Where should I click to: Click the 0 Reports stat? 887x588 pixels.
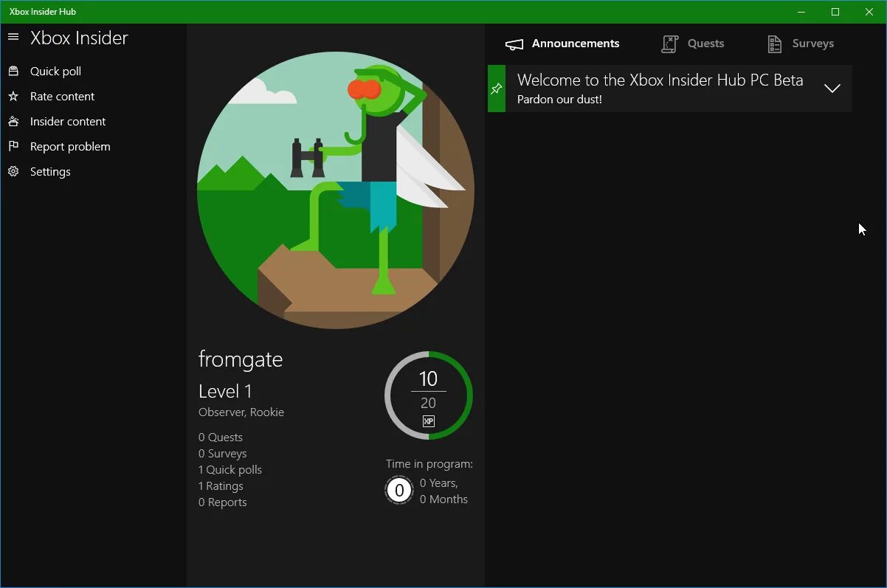tap(223, 502)
